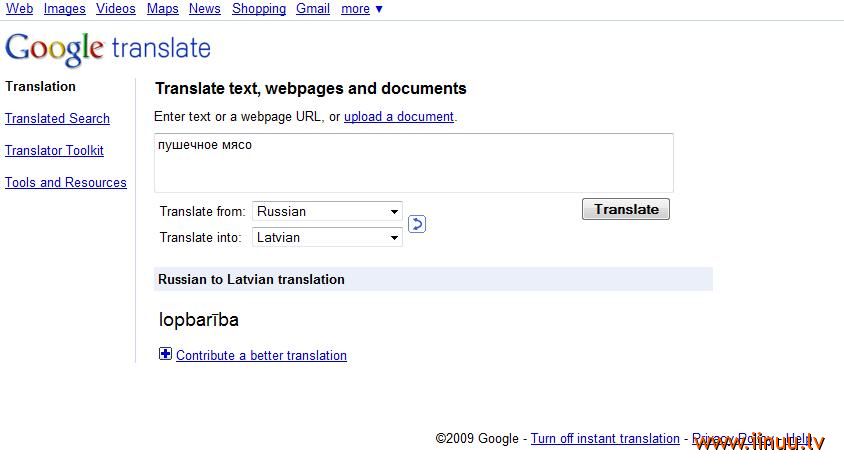Viewport: 844px width, 474px height.
Task: Open the 'Translate from' Russian dropdown
Action: [x=327, y=211]
